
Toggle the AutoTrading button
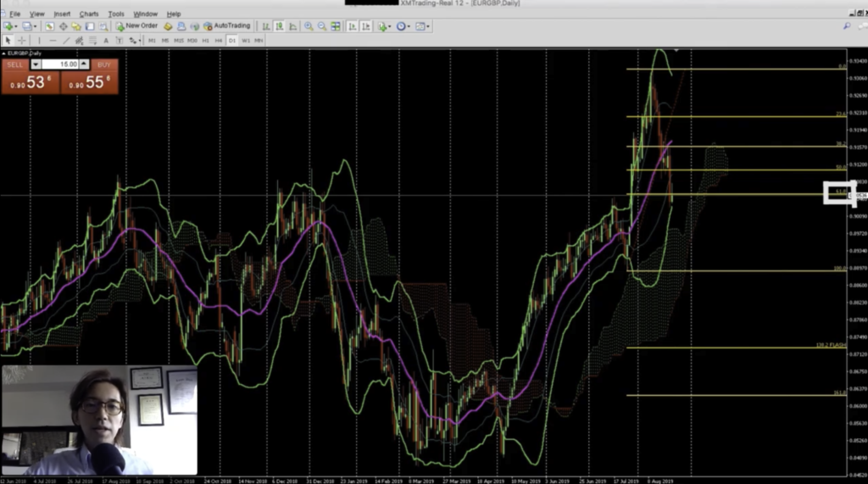tap(227, 26)
